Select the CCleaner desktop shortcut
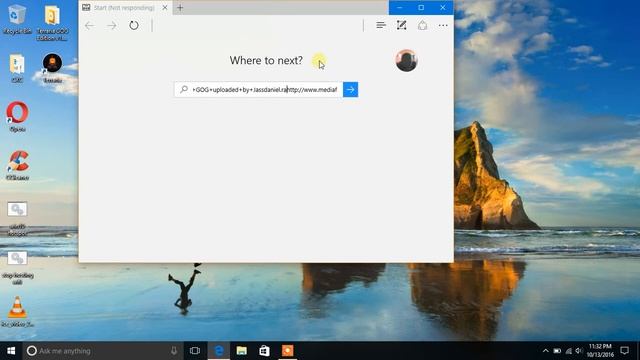 click(18, 165)
